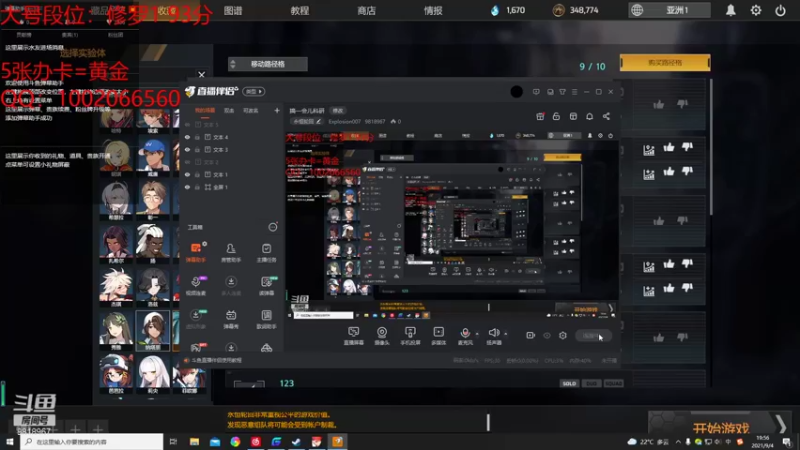Open the 视频连麦 tool

[196, 286]
